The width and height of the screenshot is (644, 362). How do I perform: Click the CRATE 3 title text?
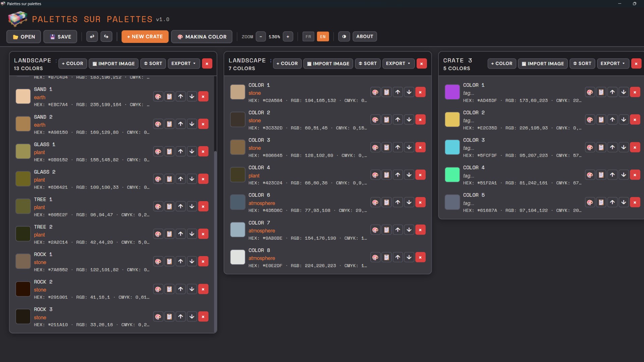458,60
